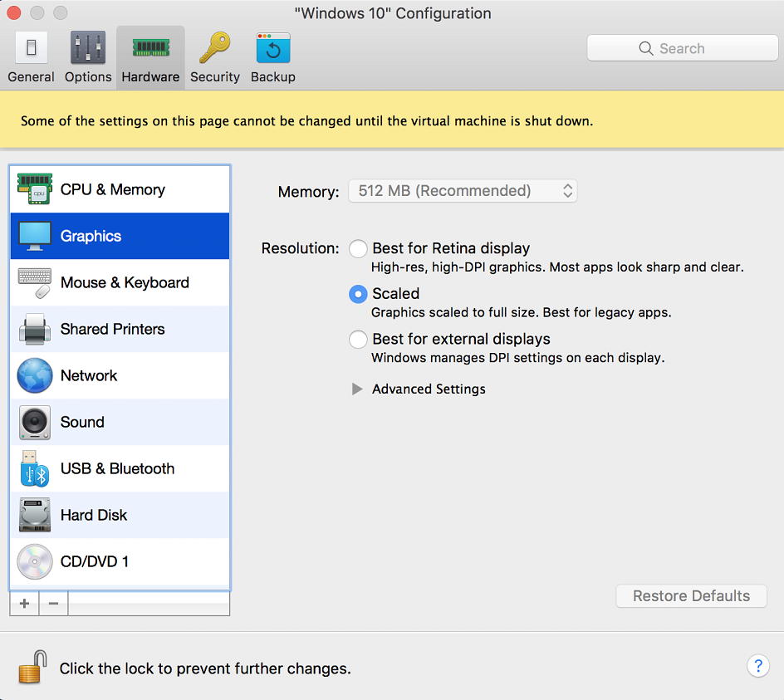This screenshot has height=700, width=784.
Task: Select CPU & Memory in sidebar
Action: click(x=120, y=189)
